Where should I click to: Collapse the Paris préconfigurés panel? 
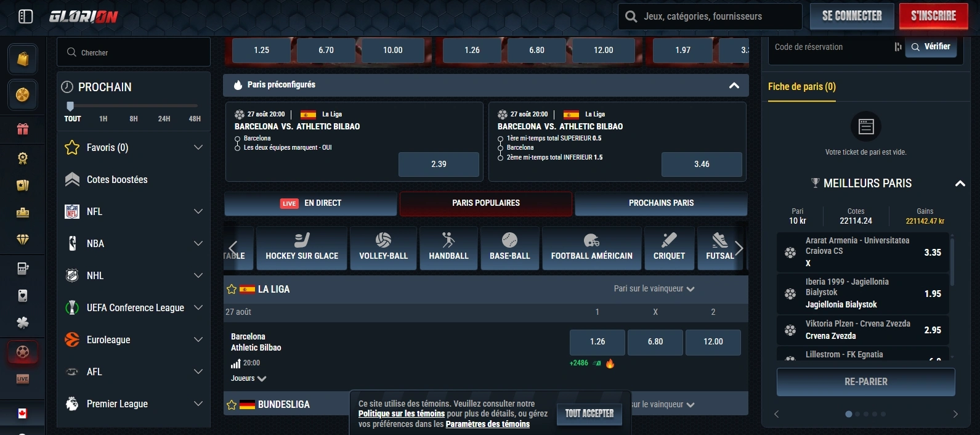click(734, 86)
